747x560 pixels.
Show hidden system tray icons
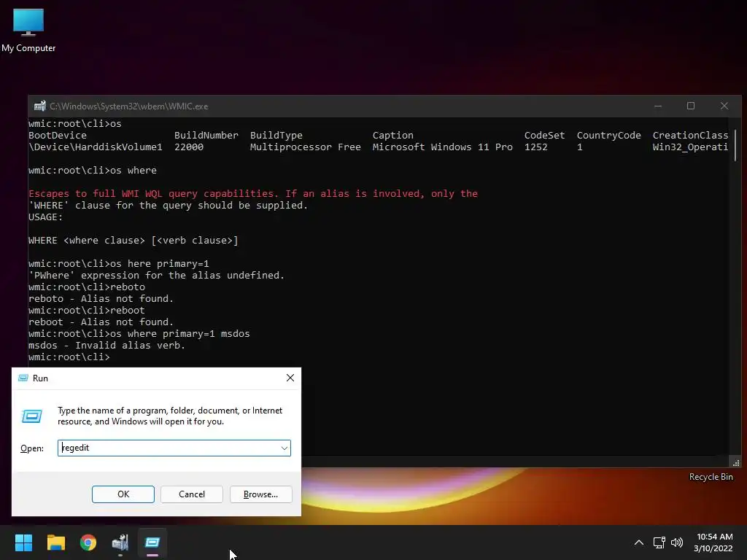[639, 542]
